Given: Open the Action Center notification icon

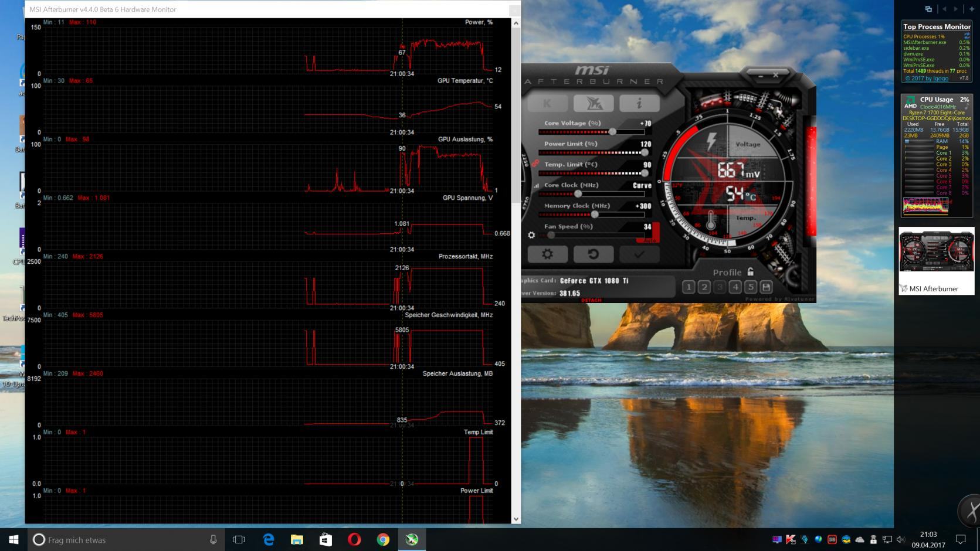Looking at the screenshot, I should click(x=961, y=539).
